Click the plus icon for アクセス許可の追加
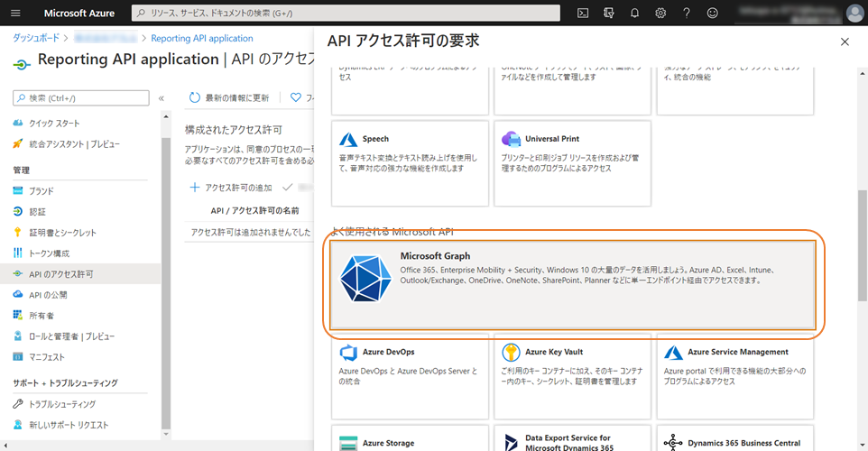 194,188
